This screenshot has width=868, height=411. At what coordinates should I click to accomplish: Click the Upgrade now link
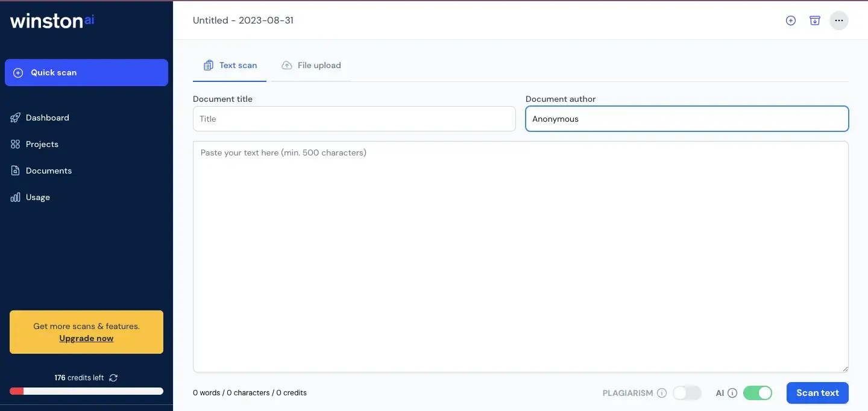click(x=86, y=338)
